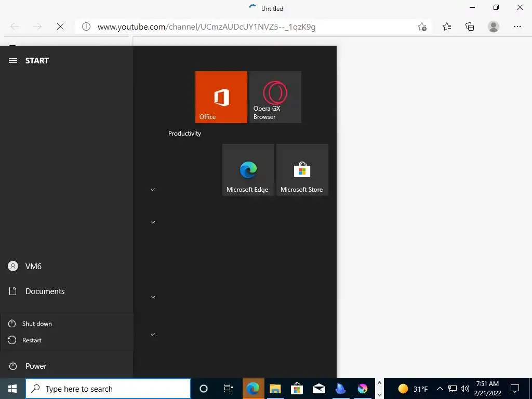Open the Favorites list in Edge
The height and width of the screenshot is (399, 532).
click(447, 26)
